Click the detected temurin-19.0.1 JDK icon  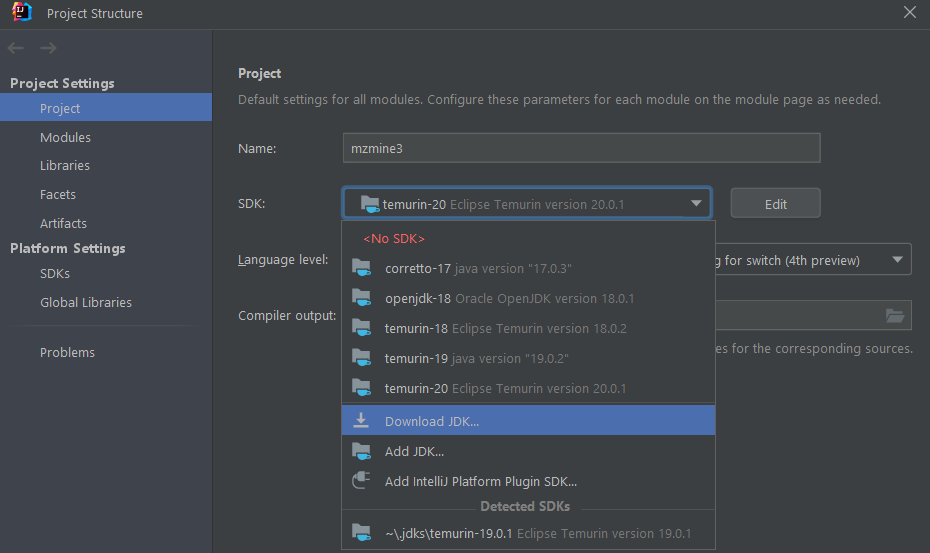coord(362,533)
